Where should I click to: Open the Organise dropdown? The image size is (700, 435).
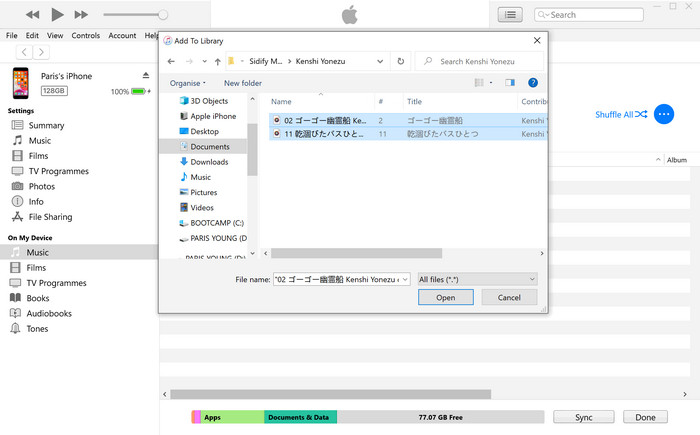188,83
